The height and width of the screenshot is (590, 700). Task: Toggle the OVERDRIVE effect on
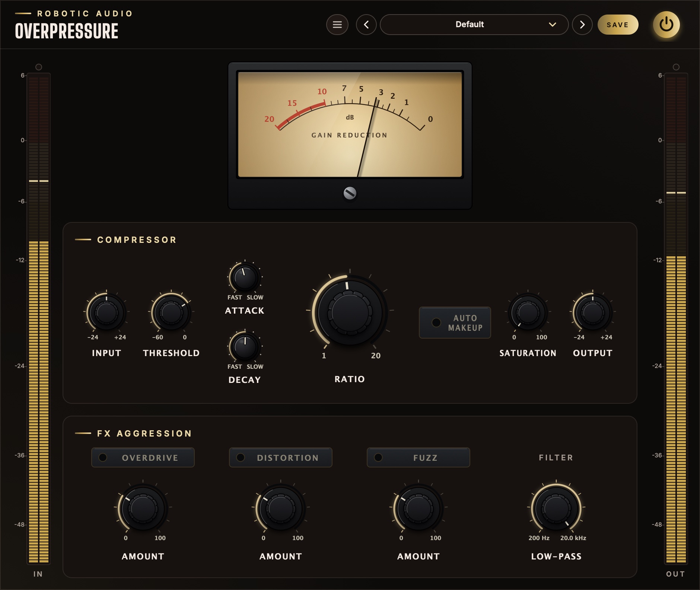point(143,457)
